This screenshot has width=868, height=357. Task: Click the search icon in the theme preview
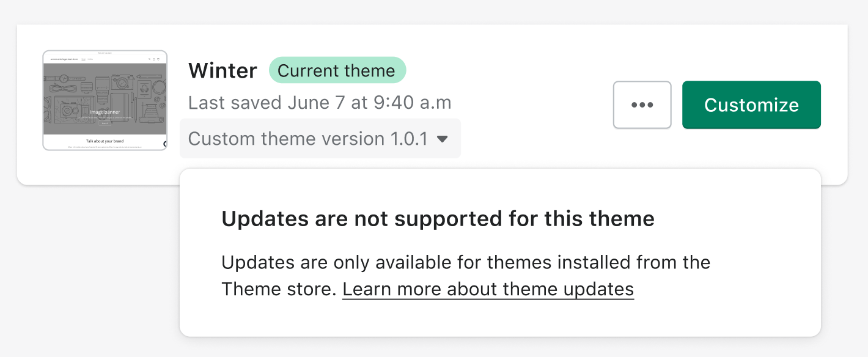click(149, 59)
